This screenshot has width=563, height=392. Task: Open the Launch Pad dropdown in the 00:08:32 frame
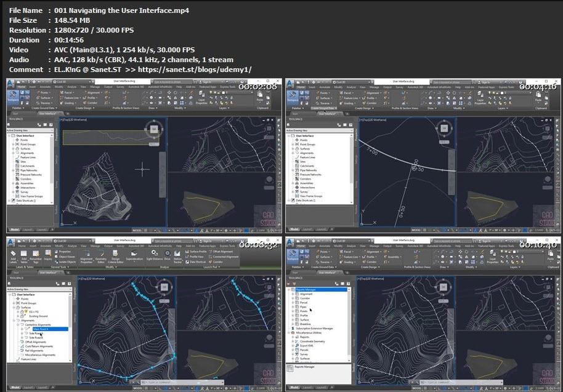[x=211, y=267]
